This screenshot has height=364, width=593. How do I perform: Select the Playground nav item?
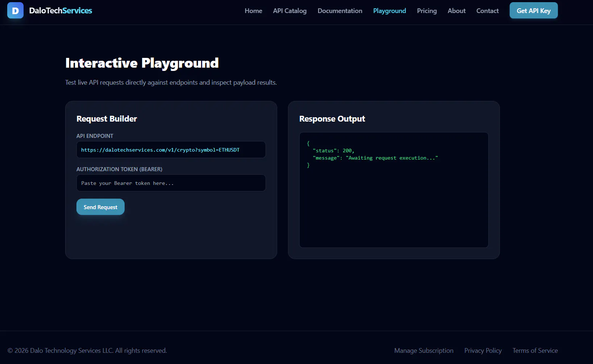pos(389,11)
